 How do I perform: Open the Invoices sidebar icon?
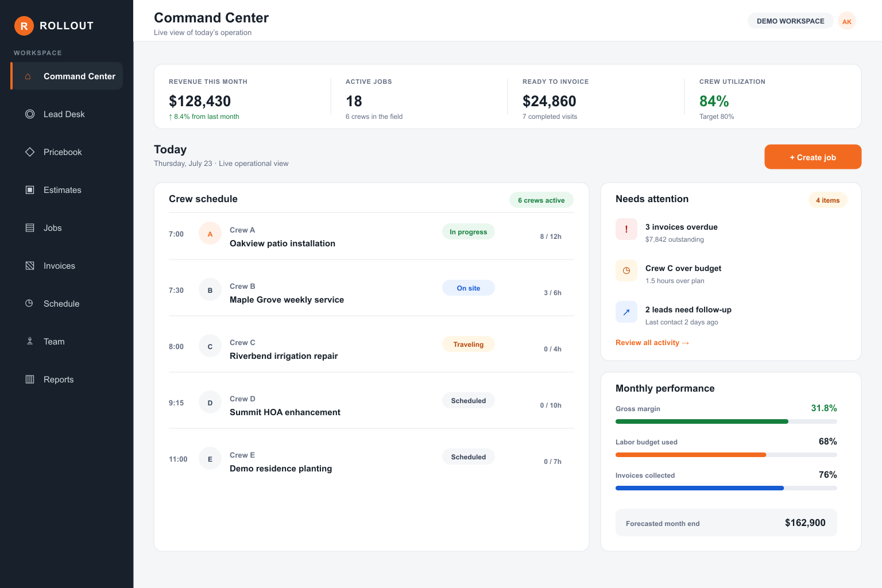(x=30, y=266)
